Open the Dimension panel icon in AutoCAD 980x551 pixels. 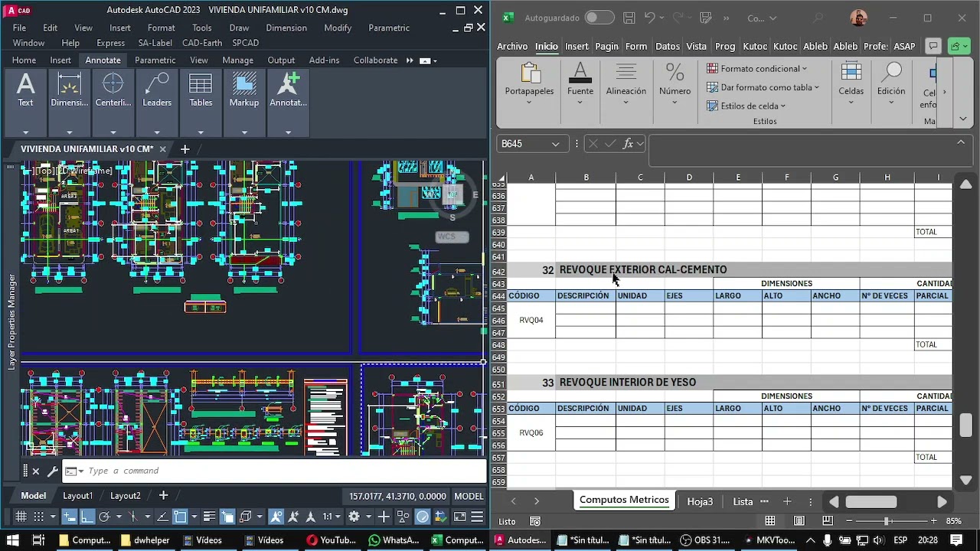69,90
